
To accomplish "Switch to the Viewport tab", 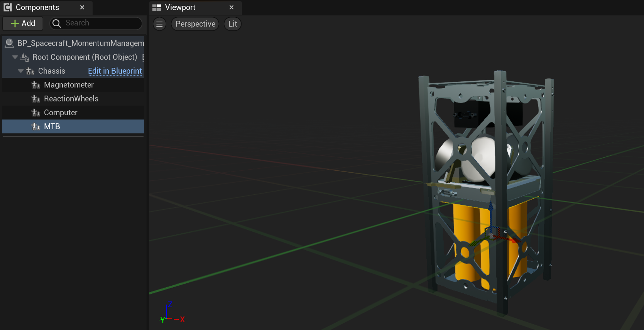I will coord(180,7).
